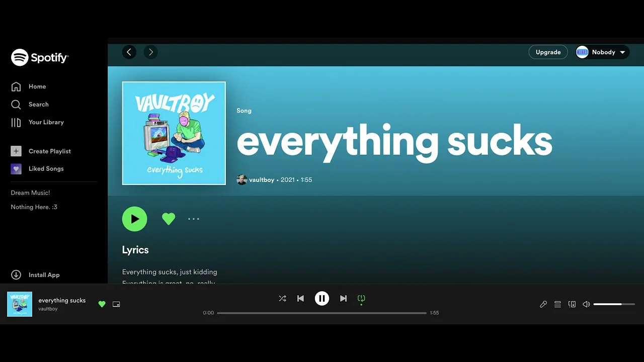
Task: Toggle repeat mode
Action: pos(361,299)
